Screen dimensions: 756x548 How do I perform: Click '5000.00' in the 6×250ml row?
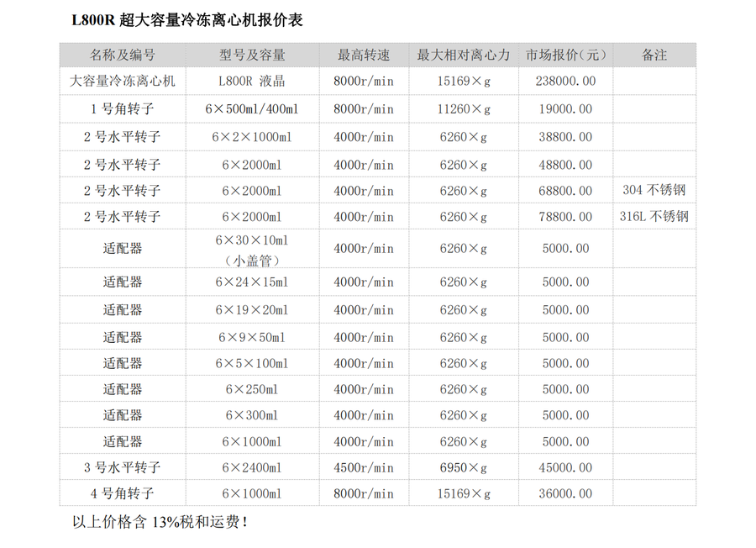(565, 389)
